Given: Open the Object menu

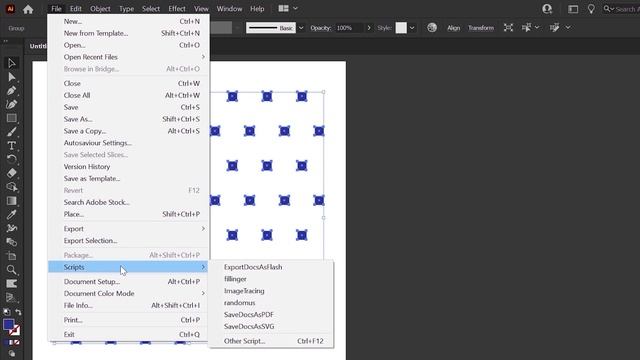Looking at the screenshot, I should [100, 9].
